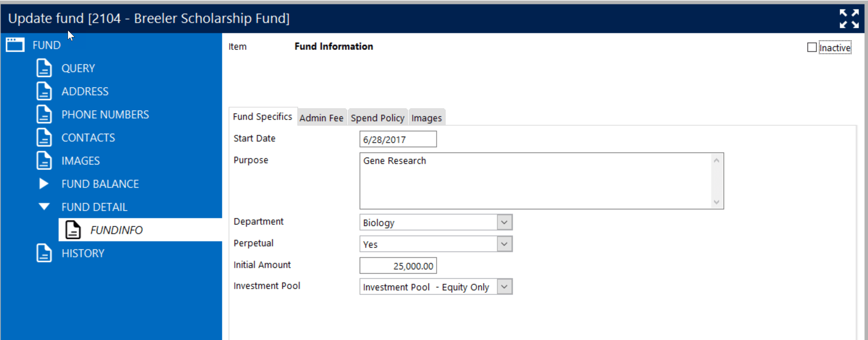868x340 pixels.
Task: Switch to the Admin Fee tab
Action: tap(321, 118)
